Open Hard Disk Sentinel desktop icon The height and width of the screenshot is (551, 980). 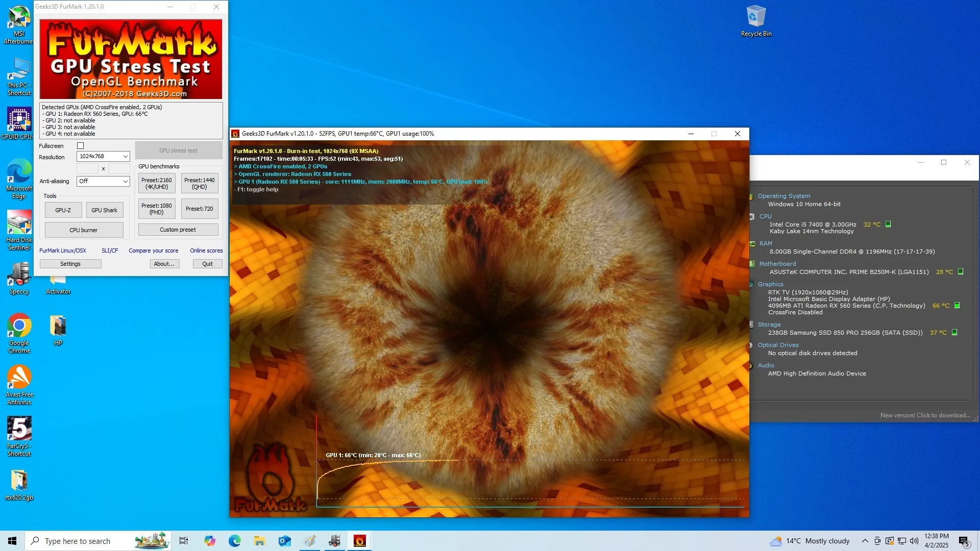pos(19,231)
